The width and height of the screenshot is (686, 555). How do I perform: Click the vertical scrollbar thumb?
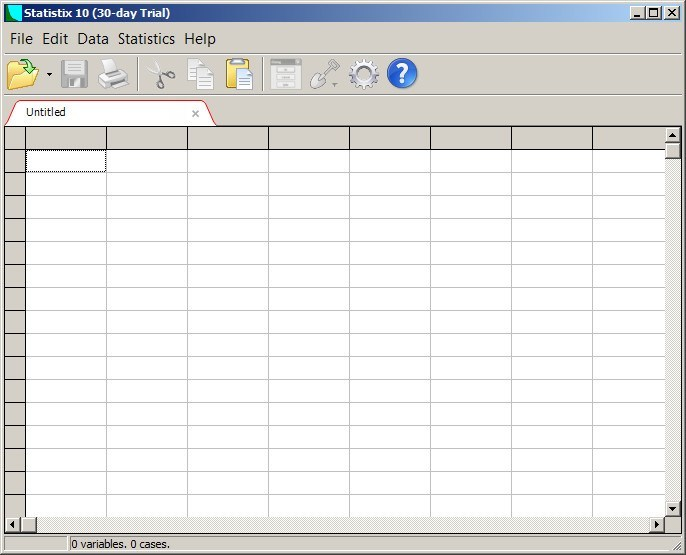pyautogui.click(x=673, y=151)
